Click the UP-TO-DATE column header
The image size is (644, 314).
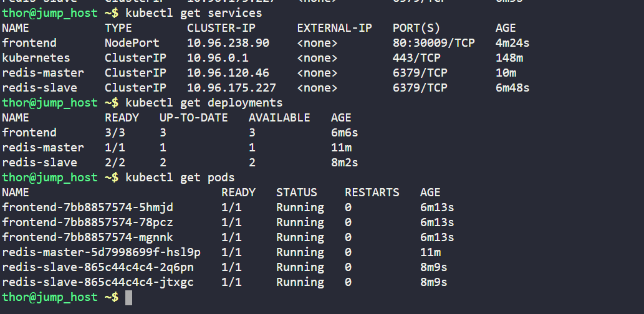(193, 118)
